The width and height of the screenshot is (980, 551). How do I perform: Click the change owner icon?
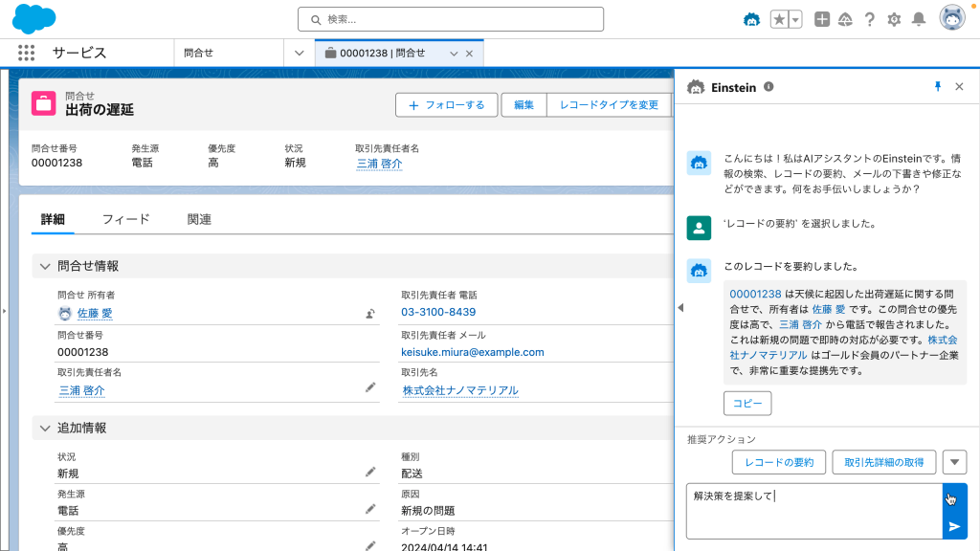pyautogui.click(x=370, y=314)
